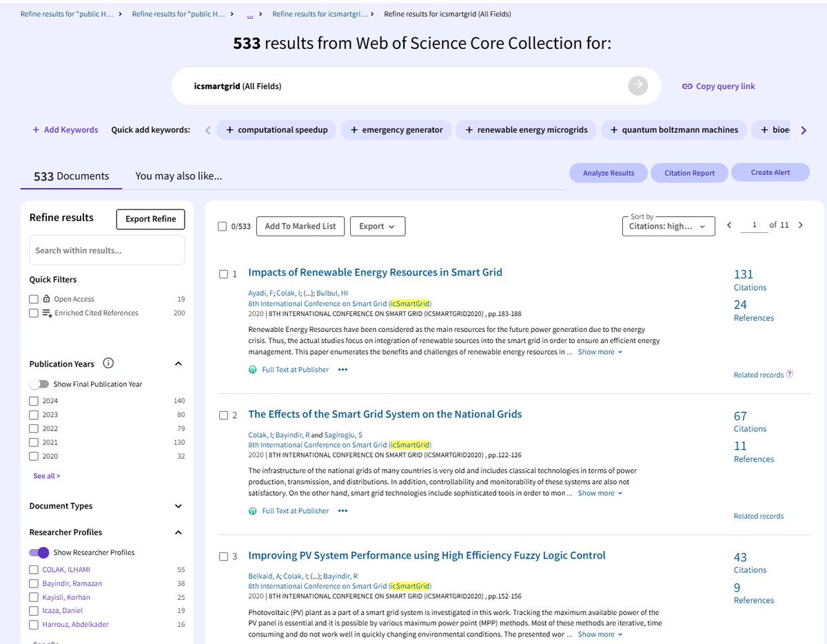
Task: Expand Document Types section
Action: (x=178, y=506)
